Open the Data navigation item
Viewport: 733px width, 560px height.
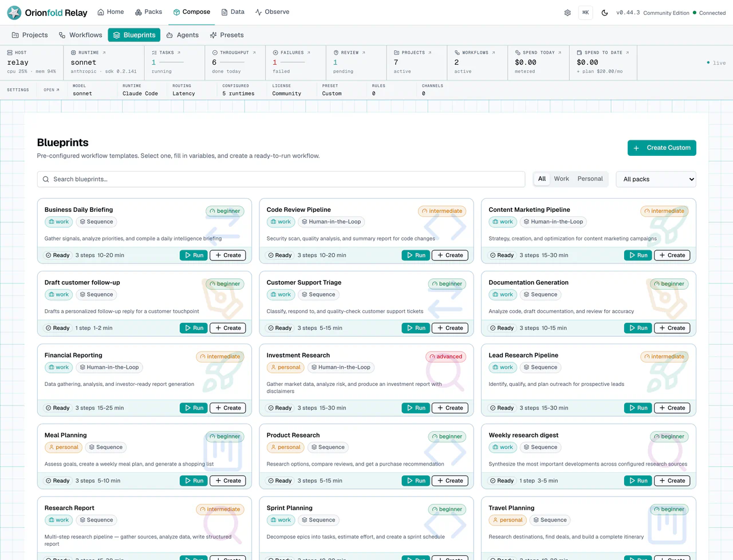(232, 12)
